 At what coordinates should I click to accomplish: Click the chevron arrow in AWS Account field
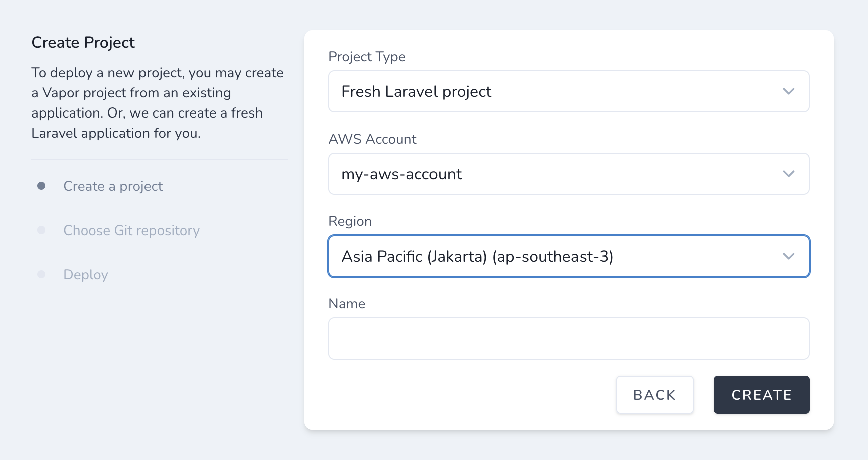(788, 174)
